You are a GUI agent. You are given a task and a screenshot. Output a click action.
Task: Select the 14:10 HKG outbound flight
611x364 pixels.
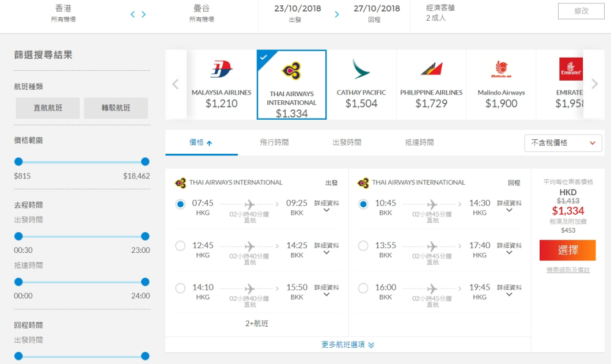[180, 288]
